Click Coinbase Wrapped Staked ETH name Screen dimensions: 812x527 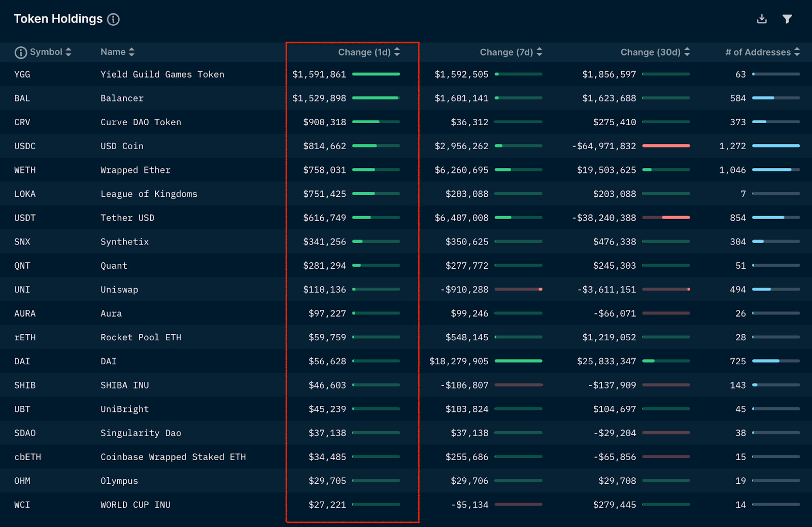point(173,456)
